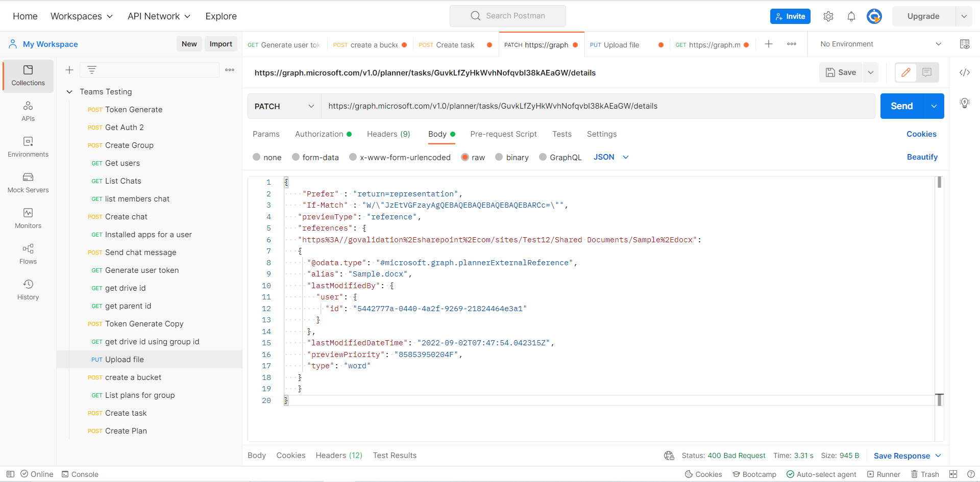Open Save Response dropdown
Image resolution: width=980 pixels, height=482 pixels.
(x=908, y=456)
